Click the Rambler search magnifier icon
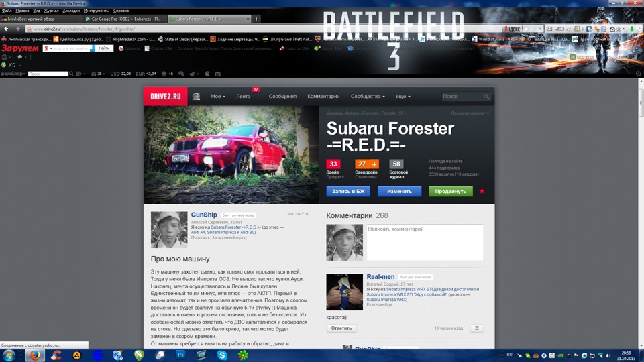This screenshot has height=362, width=644. tap(72, 74)
